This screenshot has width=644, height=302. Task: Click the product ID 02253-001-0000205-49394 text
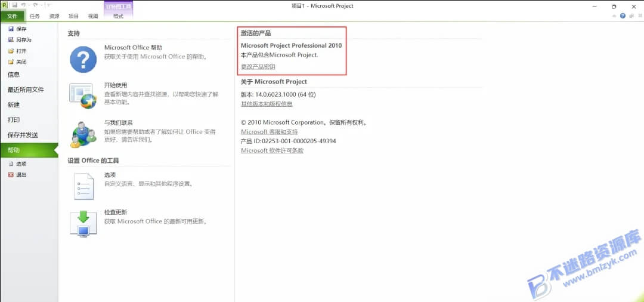pyautogui.click(x=299, y=141)
